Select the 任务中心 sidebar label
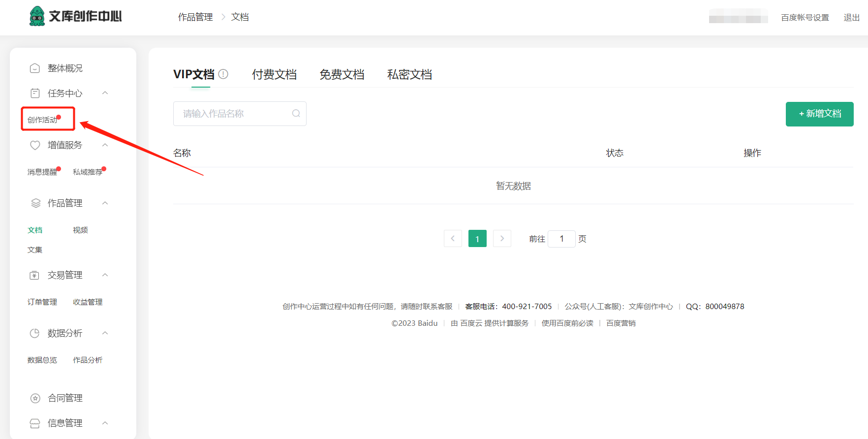The height and width of the screenshot is (439, 868). [65, 93]
